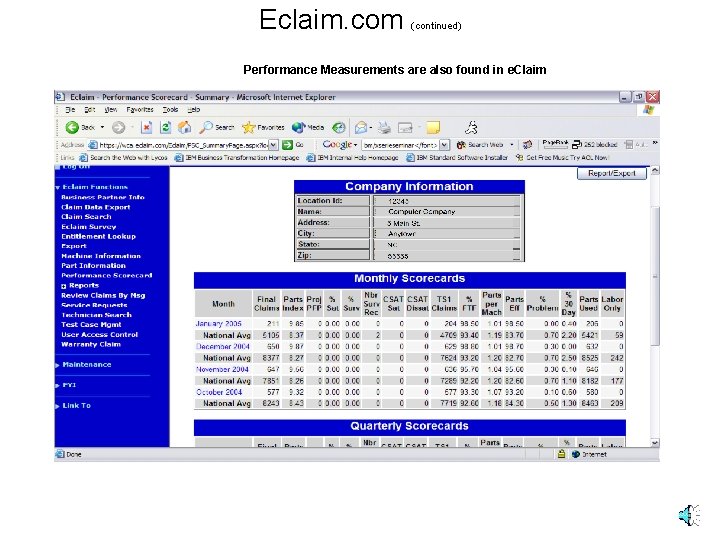Open the Tools menu
The width and height of the screenshot is (720, 540).
(170, 110)
